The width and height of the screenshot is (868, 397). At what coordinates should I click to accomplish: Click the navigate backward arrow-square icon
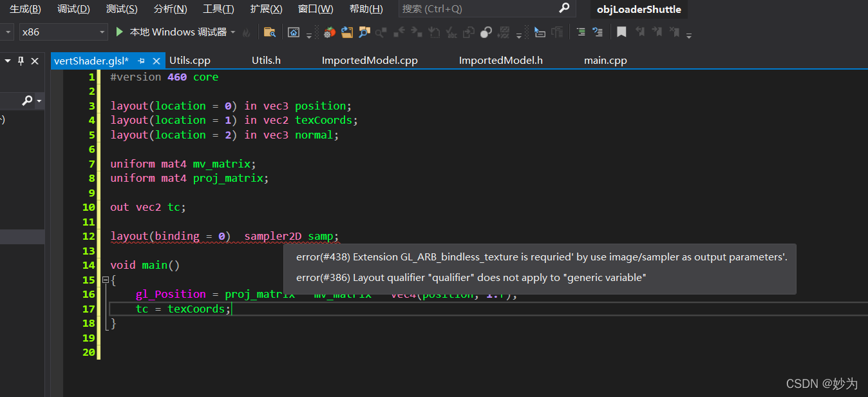pyautogui.click(x=399, y=32)
